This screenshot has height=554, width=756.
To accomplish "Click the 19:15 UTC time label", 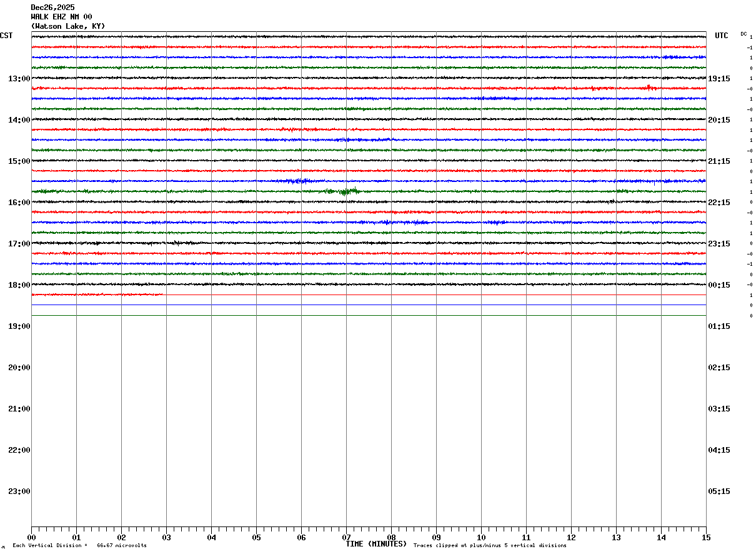I will (719, 79).
